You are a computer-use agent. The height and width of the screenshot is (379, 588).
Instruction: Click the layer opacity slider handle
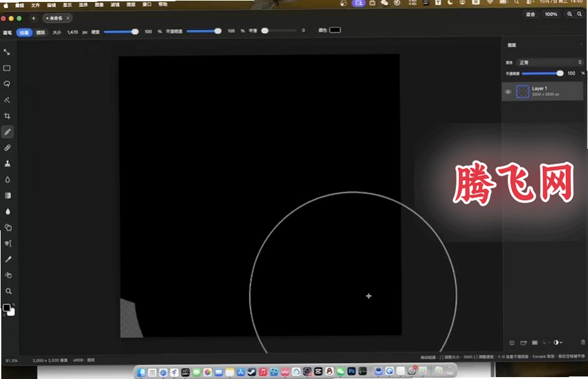click(x=560, y=73)
